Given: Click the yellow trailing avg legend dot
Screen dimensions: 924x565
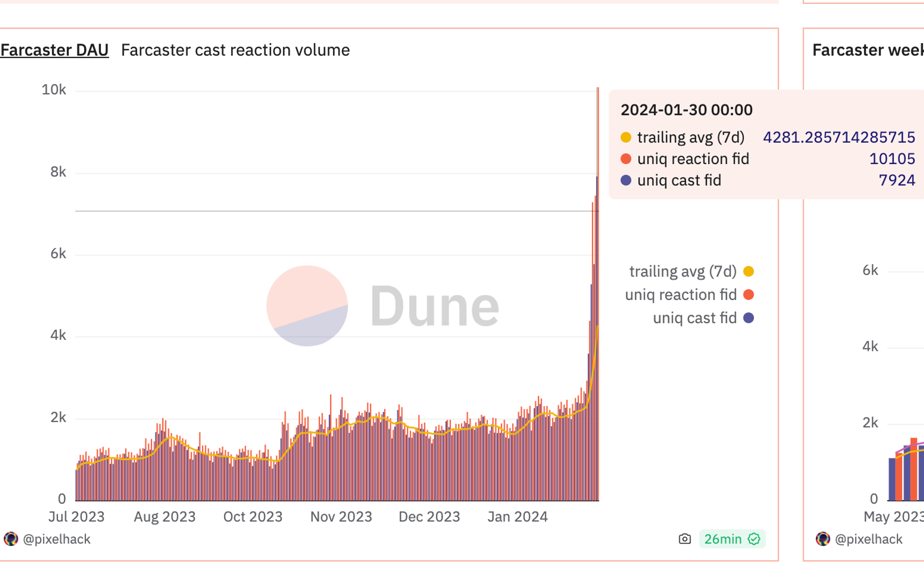Looking at the screenshot, I should point(749,271).
